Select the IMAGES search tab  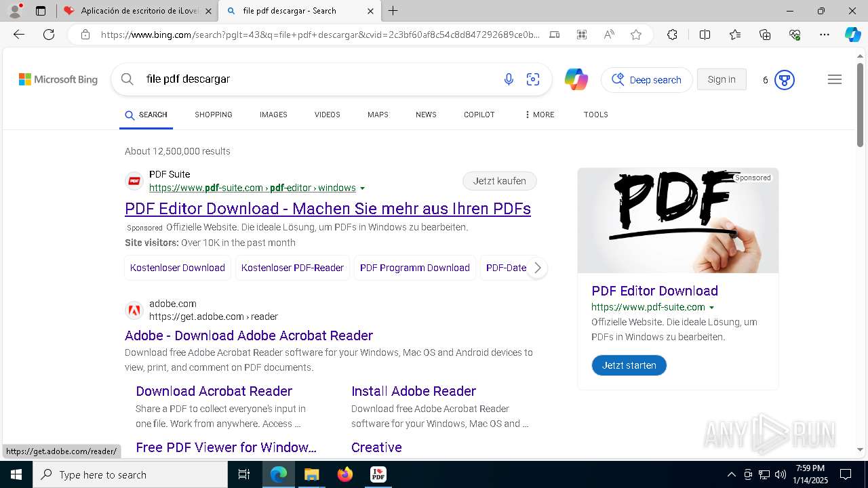[x=273, y=115]
